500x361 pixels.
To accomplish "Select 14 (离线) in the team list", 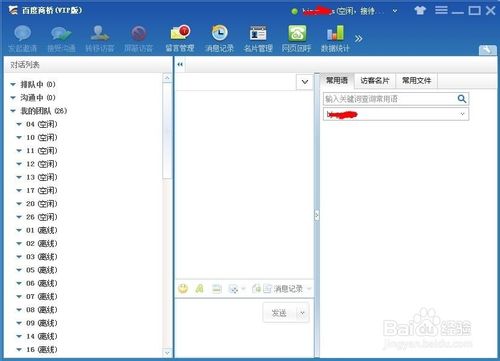I will [42, 336].
